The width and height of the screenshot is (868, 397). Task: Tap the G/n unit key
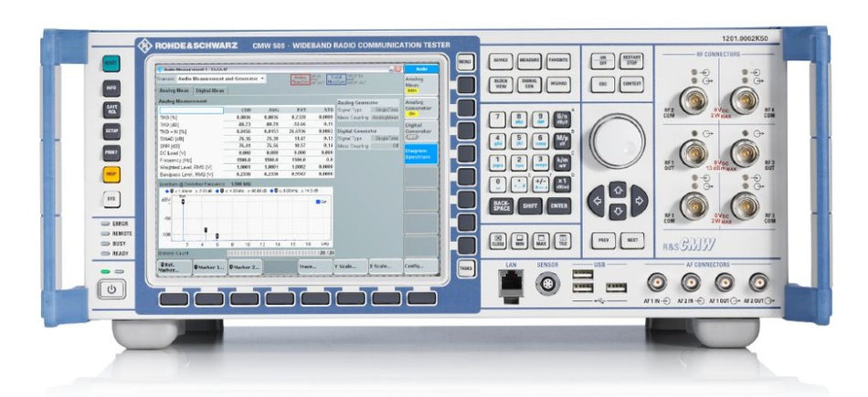562,120
